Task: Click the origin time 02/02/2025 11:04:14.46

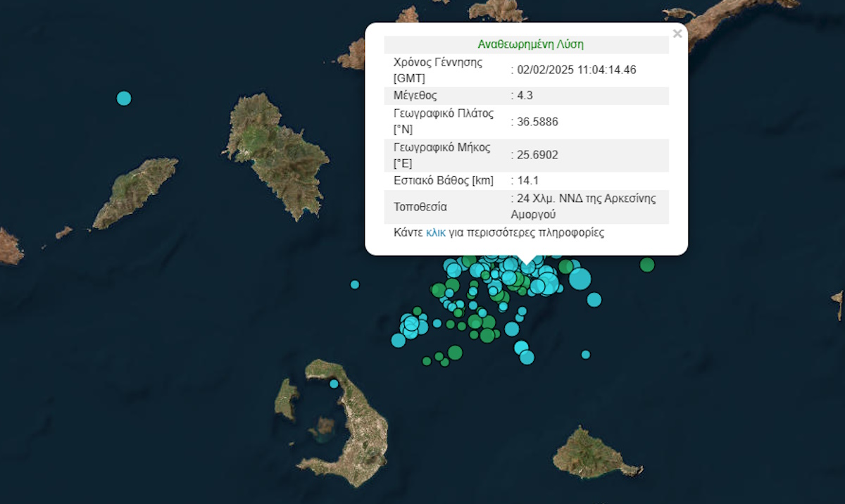Action: click(577, 69)
